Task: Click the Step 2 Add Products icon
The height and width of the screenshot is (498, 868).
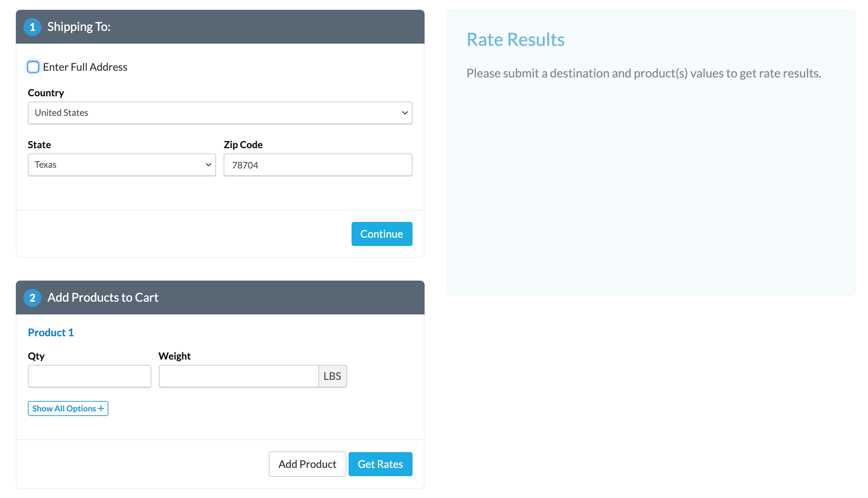Action: 33,297
